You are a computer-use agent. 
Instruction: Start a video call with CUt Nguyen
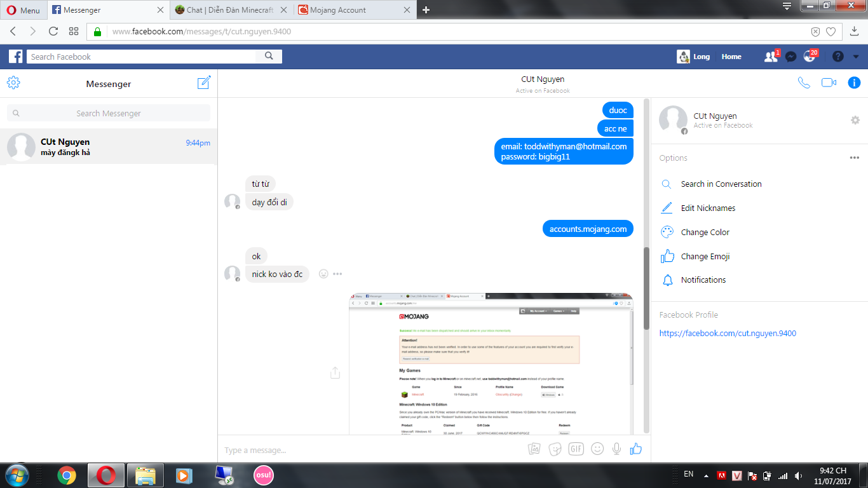(829, 83)
